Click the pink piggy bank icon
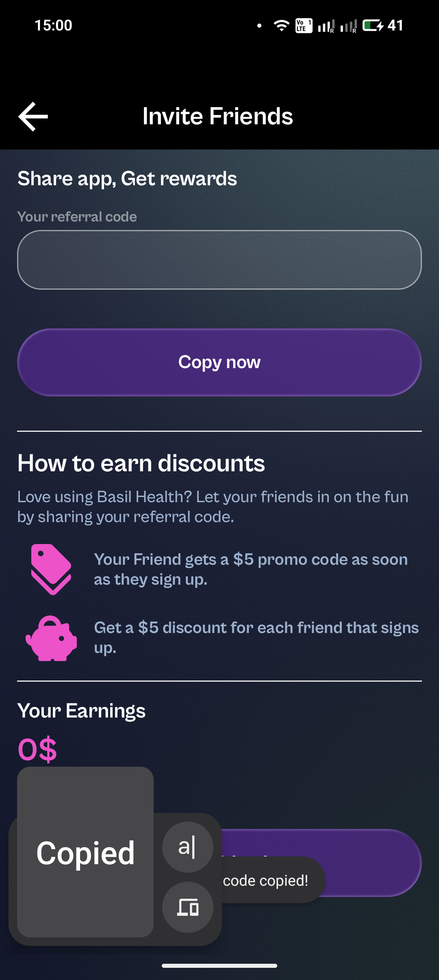The image size is (439, 980). pos(51,638)
